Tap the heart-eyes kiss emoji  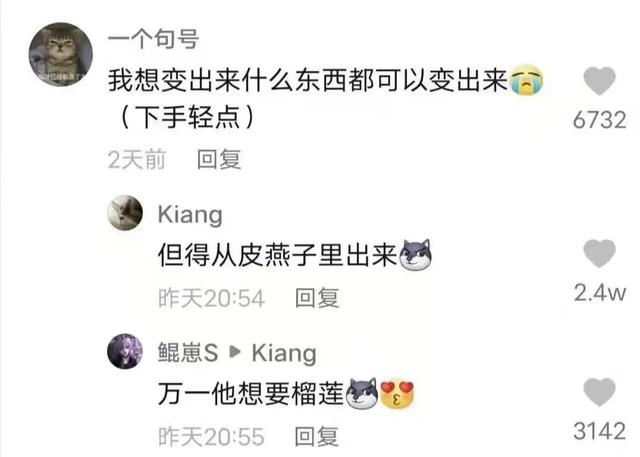point(397,394)
